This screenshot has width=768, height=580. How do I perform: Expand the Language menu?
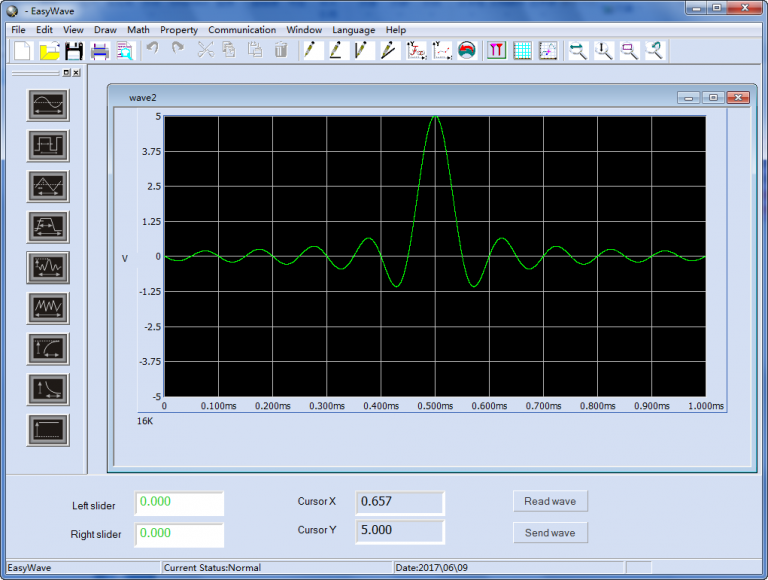click(x=353, y=30)
